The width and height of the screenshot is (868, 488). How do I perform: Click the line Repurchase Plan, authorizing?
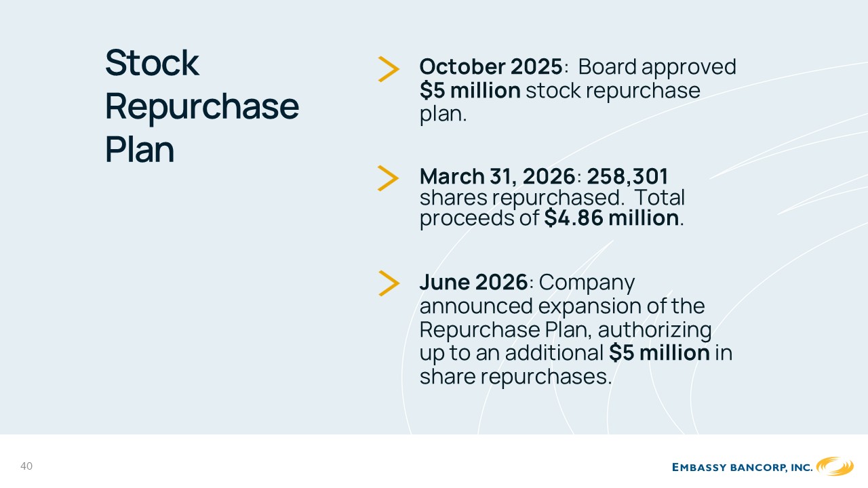click(x=566, y=330)
